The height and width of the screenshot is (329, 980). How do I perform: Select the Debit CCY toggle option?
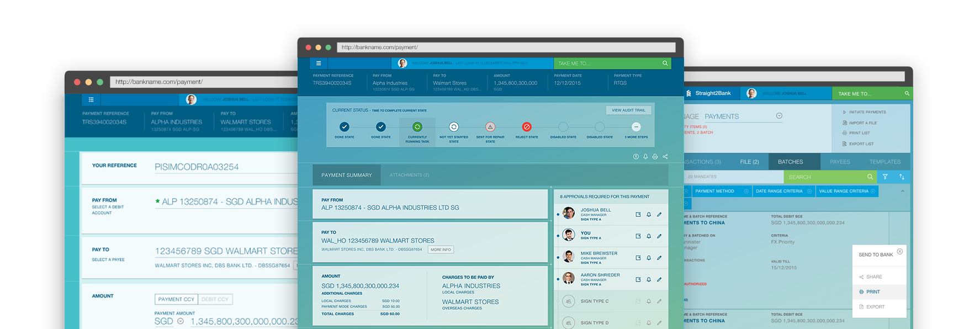pos(215,299)
